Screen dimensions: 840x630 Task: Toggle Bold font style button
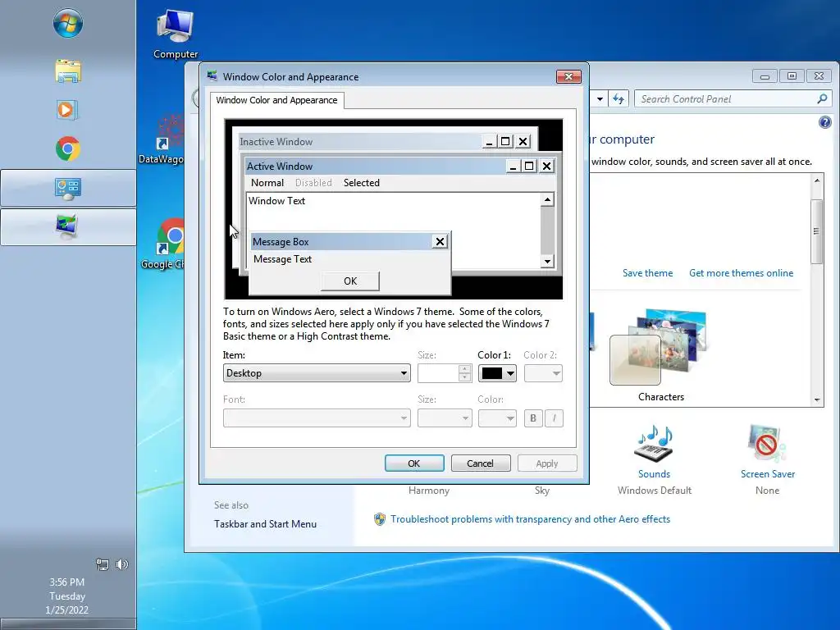tap(533, 418)
